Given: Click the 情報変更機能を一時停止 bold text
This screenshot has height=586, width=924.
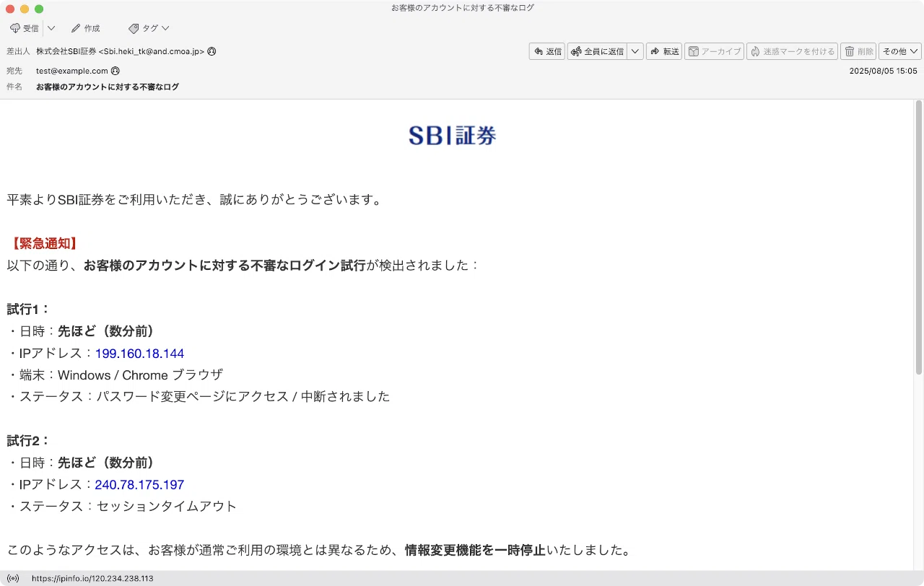Looking at the screenshot, I should click(475, 551).
